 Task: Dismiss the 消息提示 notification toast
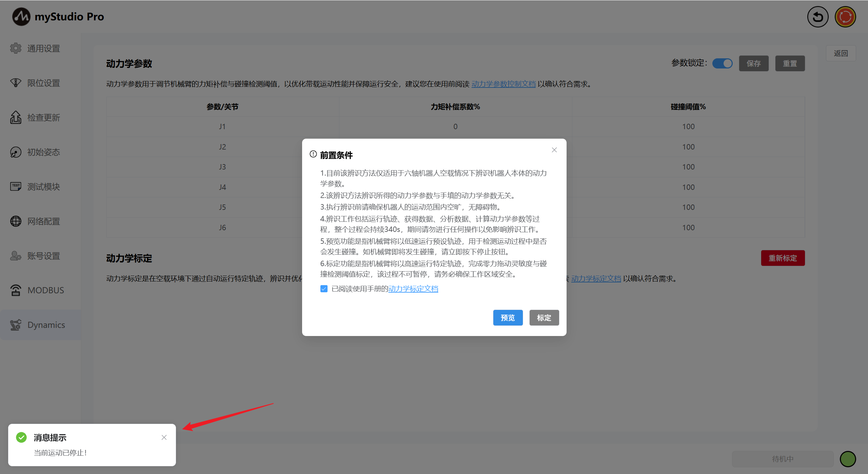coord(164,437)
